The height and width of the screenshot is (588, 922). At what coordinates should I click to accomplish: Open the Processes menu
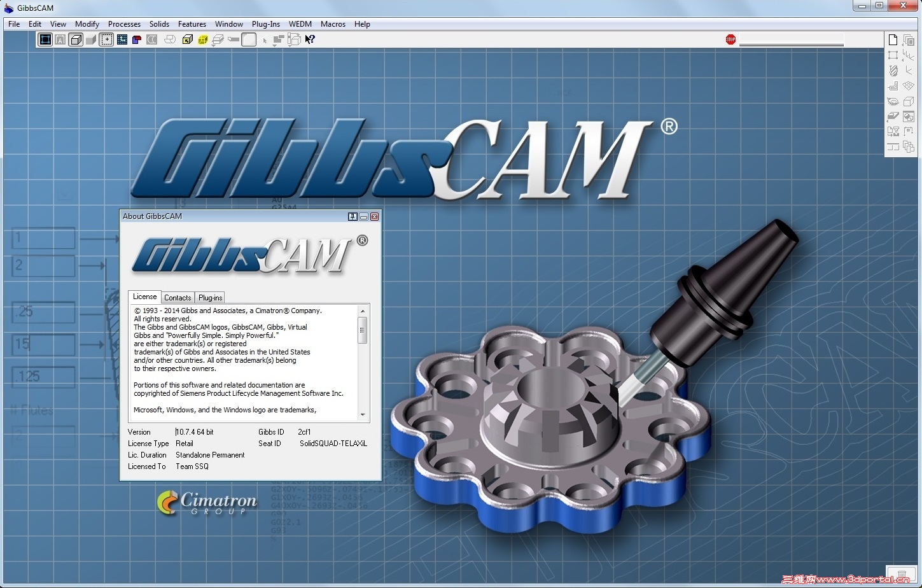124,24
